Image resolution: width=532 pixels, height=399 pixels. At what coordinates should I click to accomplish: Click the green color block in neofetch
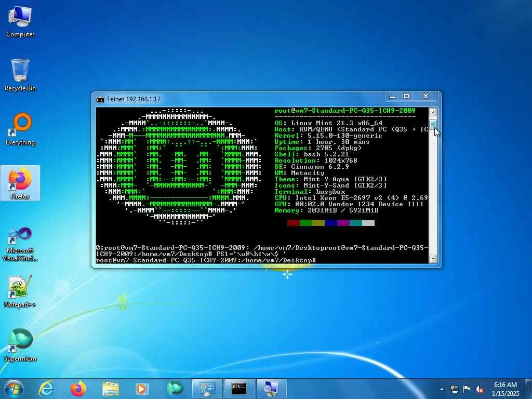pos(305,223)
